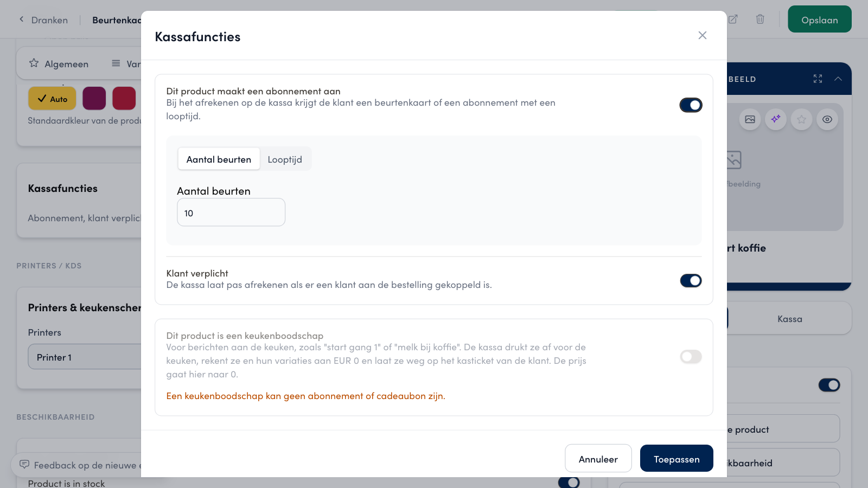Click the Opslaan button
This screenshot has height=488, width=868.
819,20
